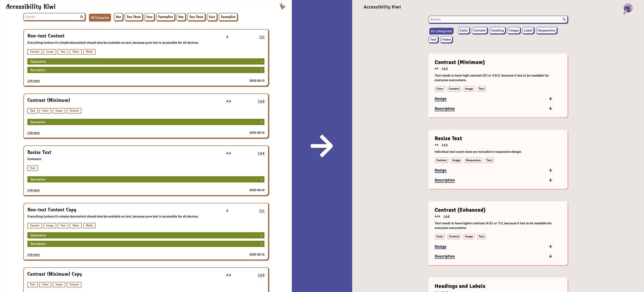Image resolution: width=644 pixels, height=292 pixels.
Task: Expand Description section in purple Contrast (Minimum) card
Action: tap(444, 109)
